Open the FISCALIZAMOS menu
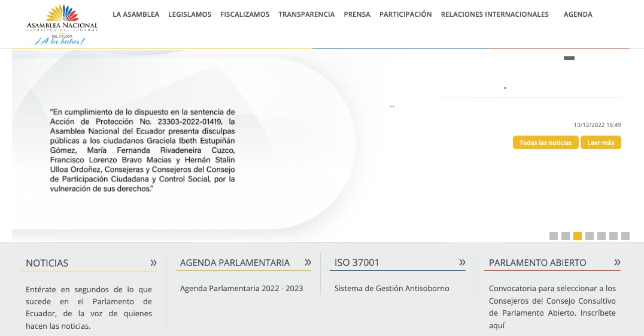The image size is (644, 336). 245,14
